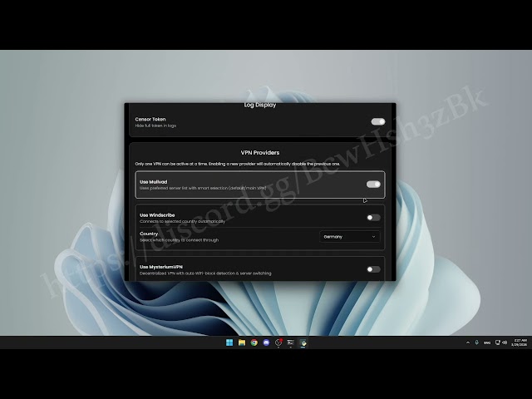Click the ENG language indicator
Viewport: 532px width, 399px height.
(x=487, y=342)
